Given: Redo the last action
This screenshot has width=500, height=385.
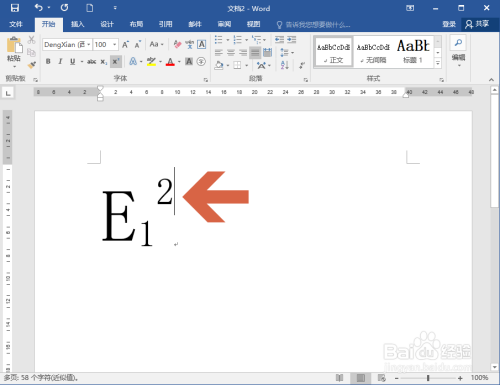Looking at the screenshot, I should point(64,8).
